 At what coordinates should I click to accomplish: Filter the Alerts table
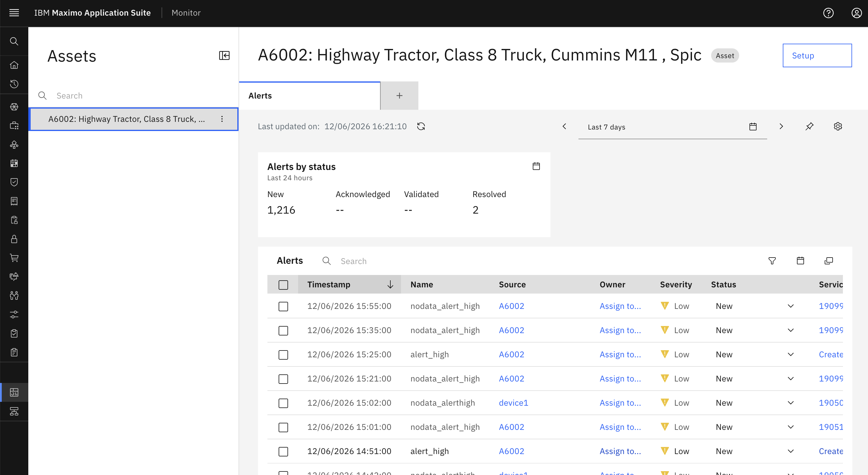772,261
